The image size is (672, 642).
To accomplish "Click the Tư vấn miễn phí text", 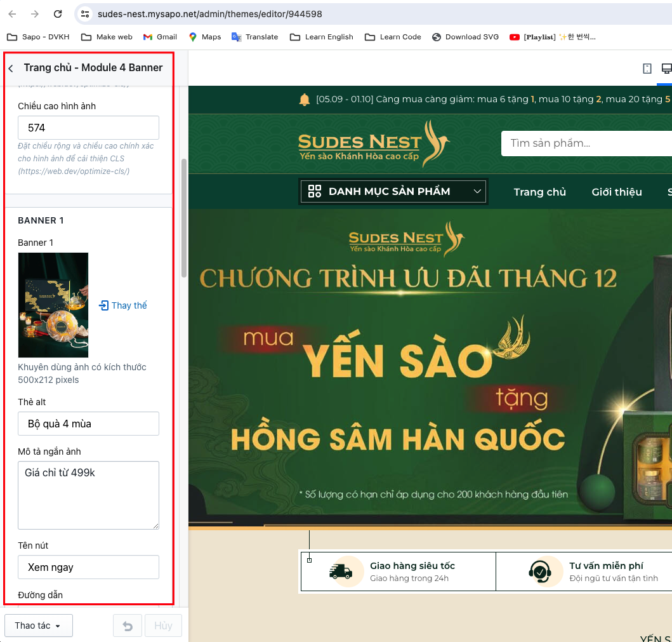I will [606, 566].
